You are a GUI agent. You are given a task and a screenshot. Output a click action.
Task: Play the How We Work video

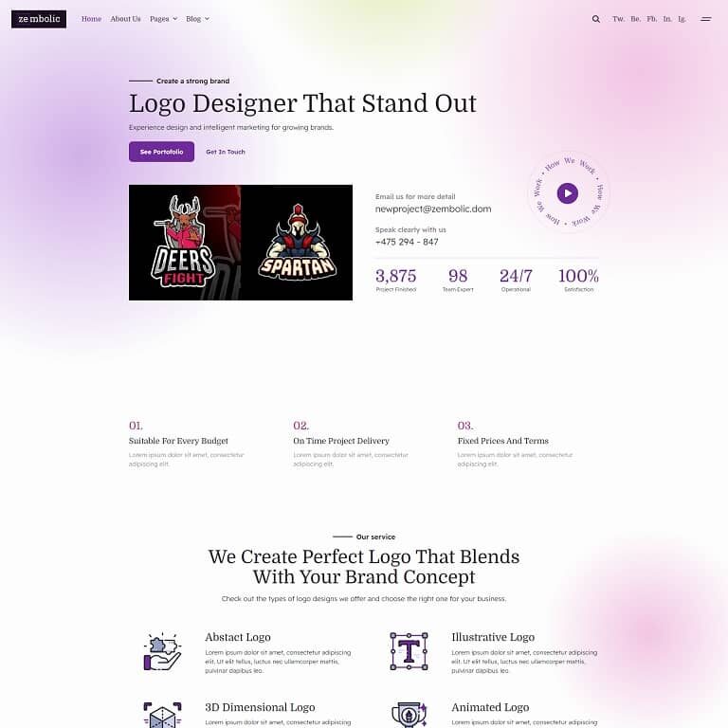[x=568, y=193]
